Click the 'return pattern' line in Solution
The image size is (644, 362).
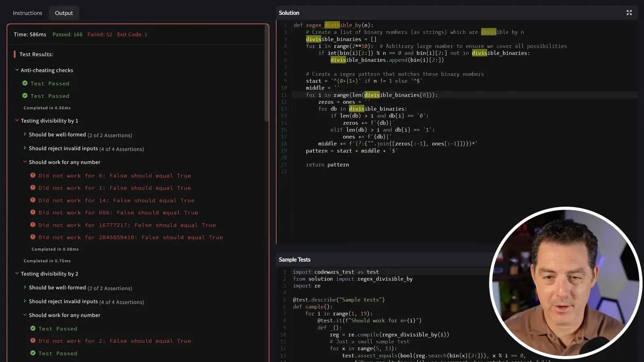(327, 165)
